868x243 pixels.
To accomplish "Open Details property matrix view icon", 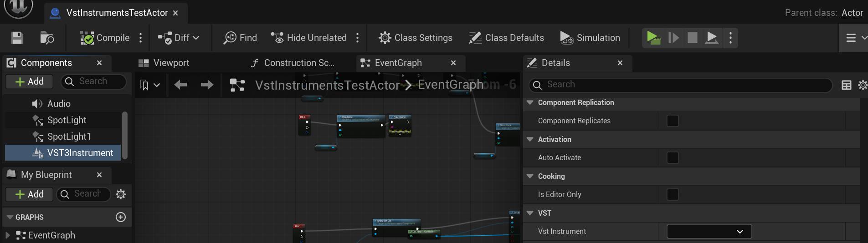I will (x=847, y=85).
